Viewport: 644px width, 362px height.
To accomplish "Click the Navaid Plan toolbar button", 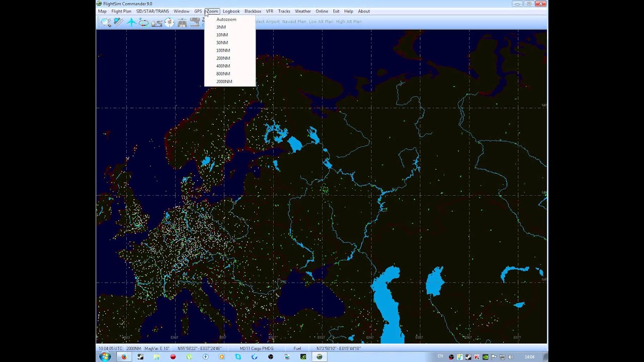I will [294, 22].
